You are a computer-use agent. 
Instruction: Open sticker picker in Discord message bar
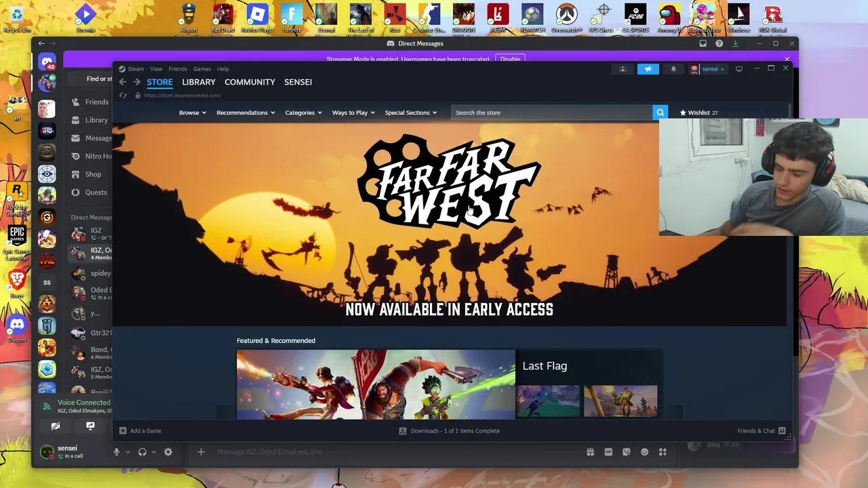[x=627, y=452]
